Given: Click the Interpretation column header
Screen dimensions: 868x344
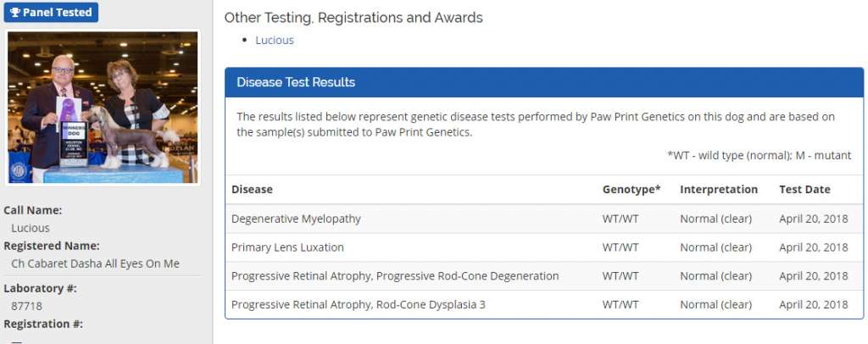Looking at the screenshot, I should point(719,189).
